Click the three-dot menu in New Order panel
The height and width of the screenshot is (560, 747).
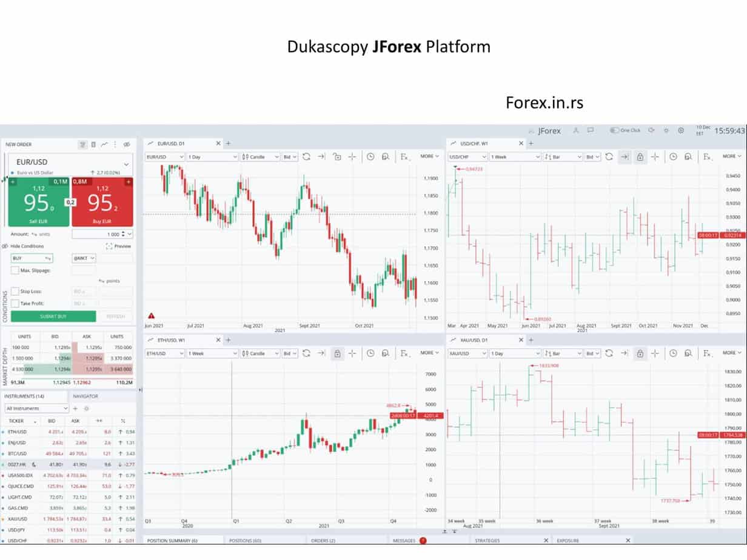tap(115, 144)
